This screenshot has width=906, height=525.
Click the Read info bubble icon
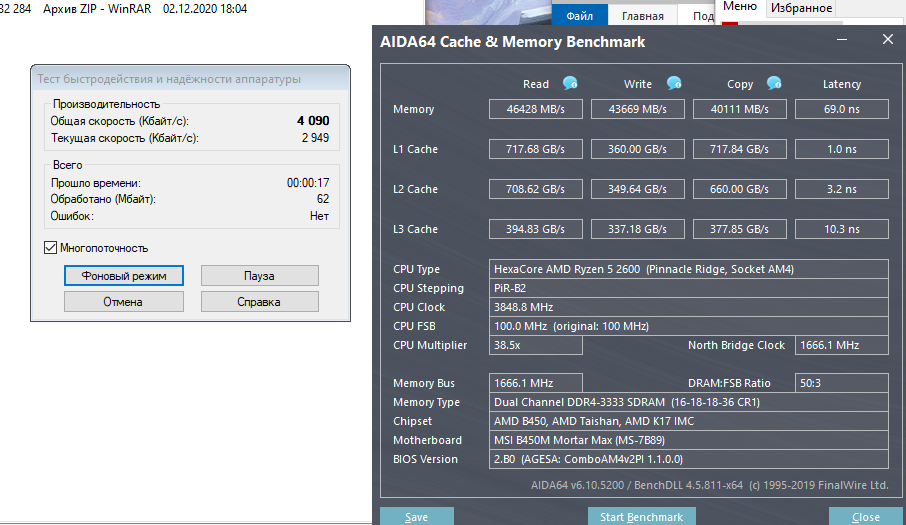tap(570, 84)
